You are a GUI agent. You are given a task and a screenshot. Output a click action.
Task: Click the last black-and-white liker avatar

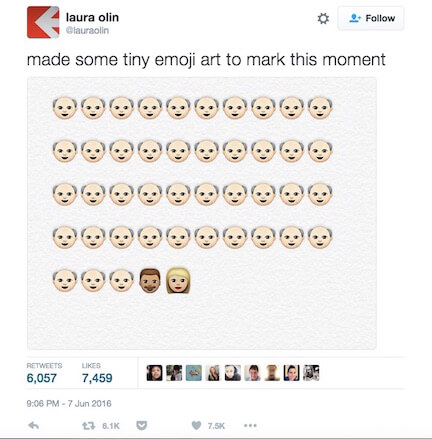311,373
